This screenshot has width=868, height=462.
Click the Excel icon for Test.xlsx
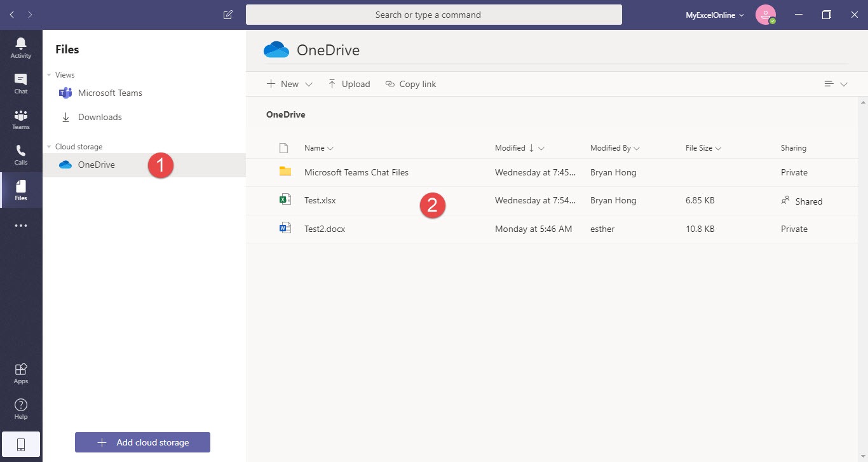point(285,200)
